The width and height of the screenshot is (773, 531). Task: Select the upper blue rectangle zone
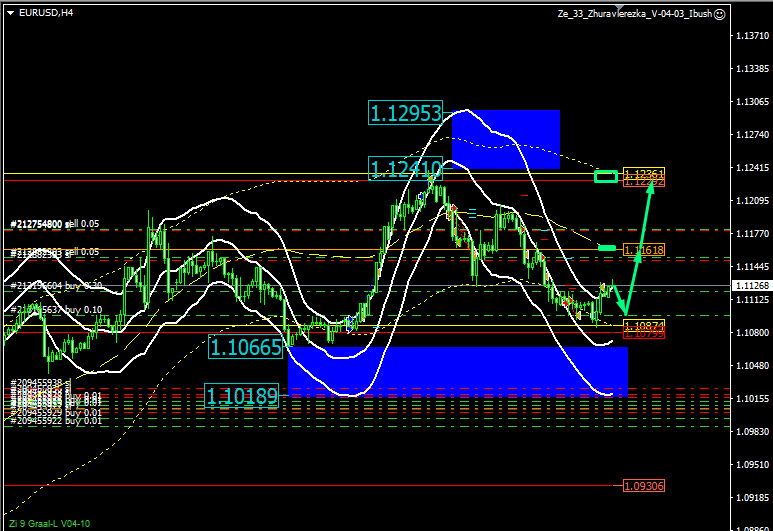tap(506, 140)
